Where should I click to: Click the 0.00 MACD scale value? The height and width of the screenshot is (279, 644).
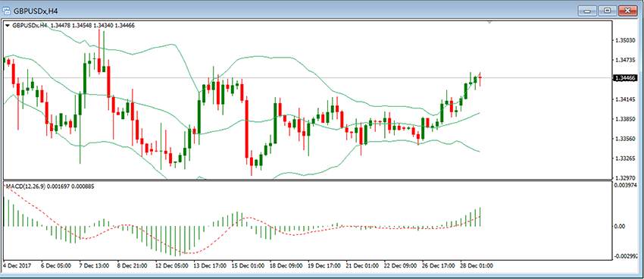tap(620, 227)
